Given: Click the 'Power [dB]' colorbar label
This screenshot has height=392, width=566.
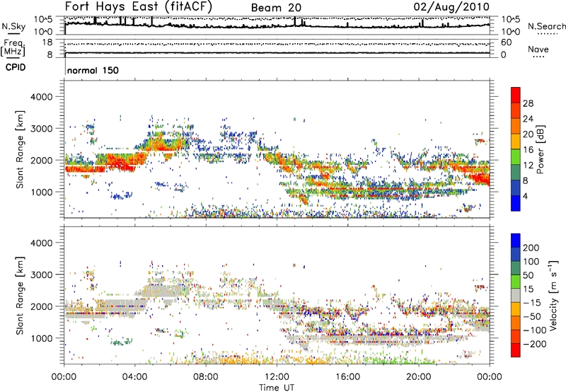Looking at the screenshot, I should point(540,149).
